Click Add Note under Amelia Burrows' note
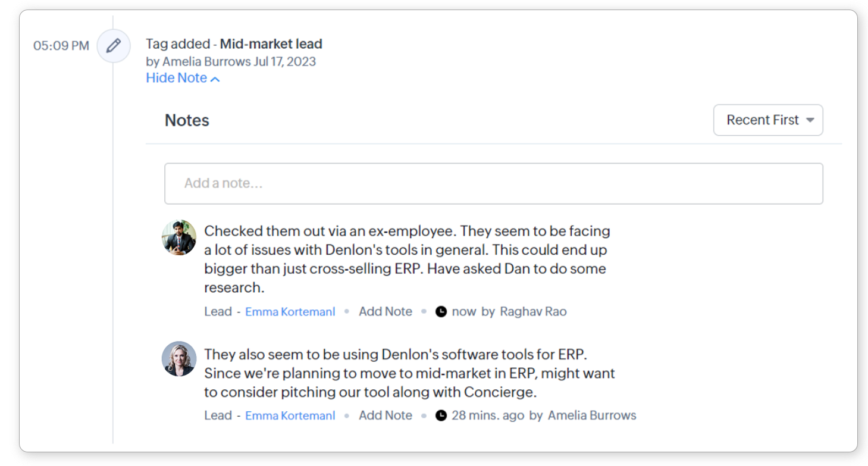This screenshot has width=868, height=466. coord(385,415)
